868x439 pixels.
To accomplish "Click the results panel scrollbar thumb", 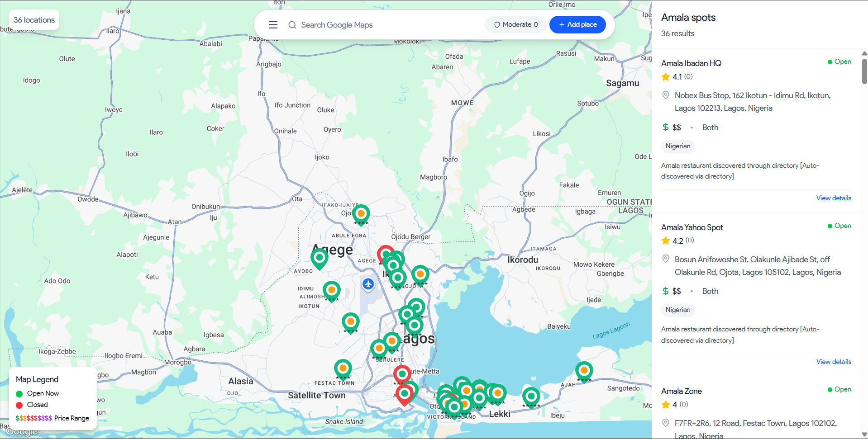I will pos(864,71).
